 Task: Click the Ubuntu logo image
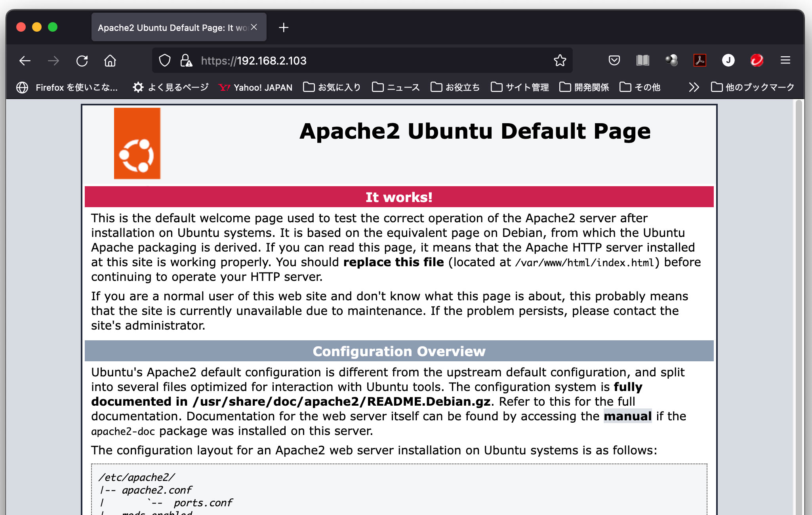[137, 143]
